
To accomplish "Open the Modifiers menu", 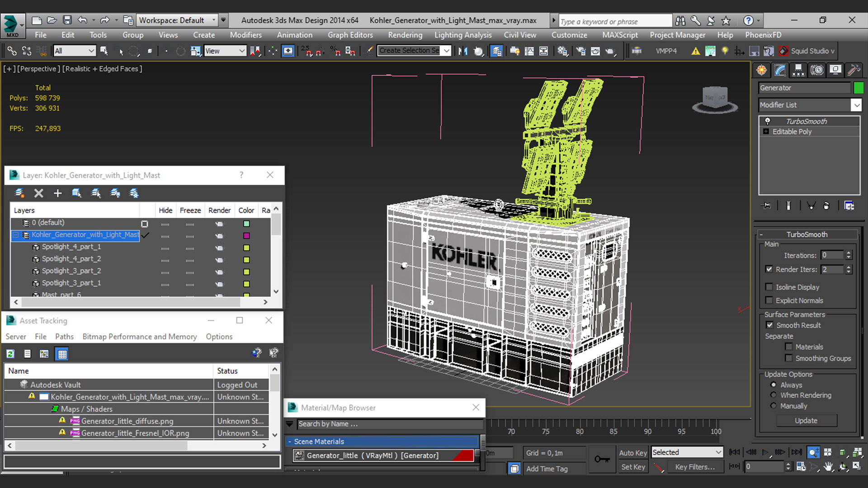I will (x=245, y=35).
